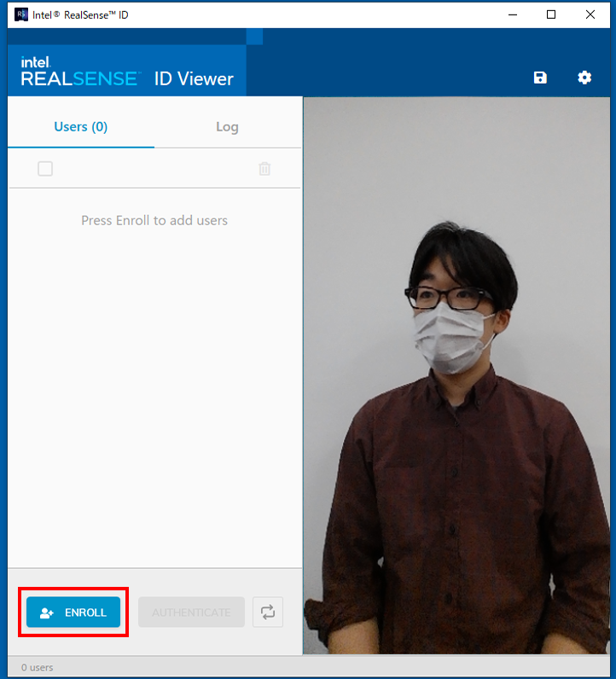
Task: Click the Intel RealSense ID Viewer logo
Action: click(127, 72)
